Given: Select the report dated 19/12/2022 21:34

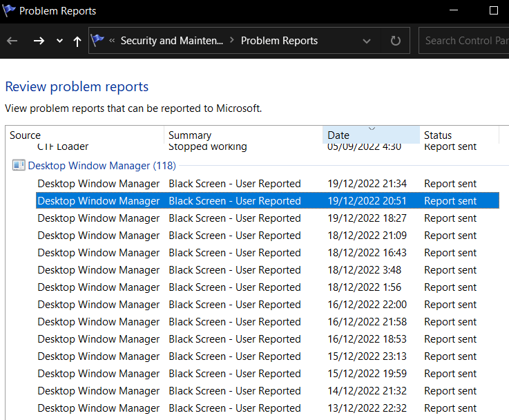Looking at the screenshot, I should tap(267, 184).
